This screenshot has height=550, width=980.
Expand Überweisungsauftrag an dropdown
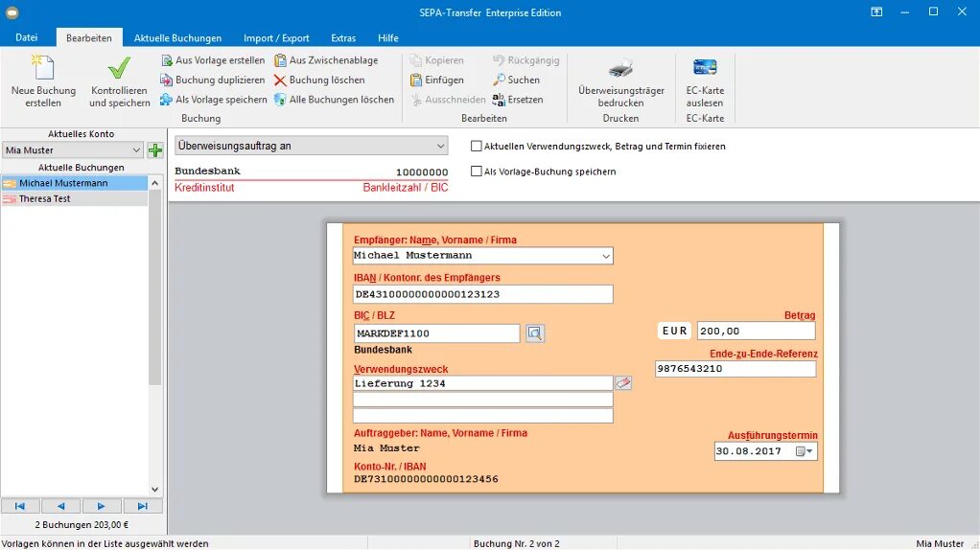(x=312, y=146)
